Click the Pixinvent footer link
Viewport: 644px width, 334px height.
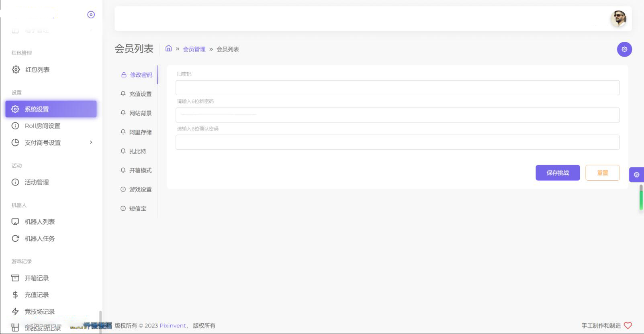point(173,326)
